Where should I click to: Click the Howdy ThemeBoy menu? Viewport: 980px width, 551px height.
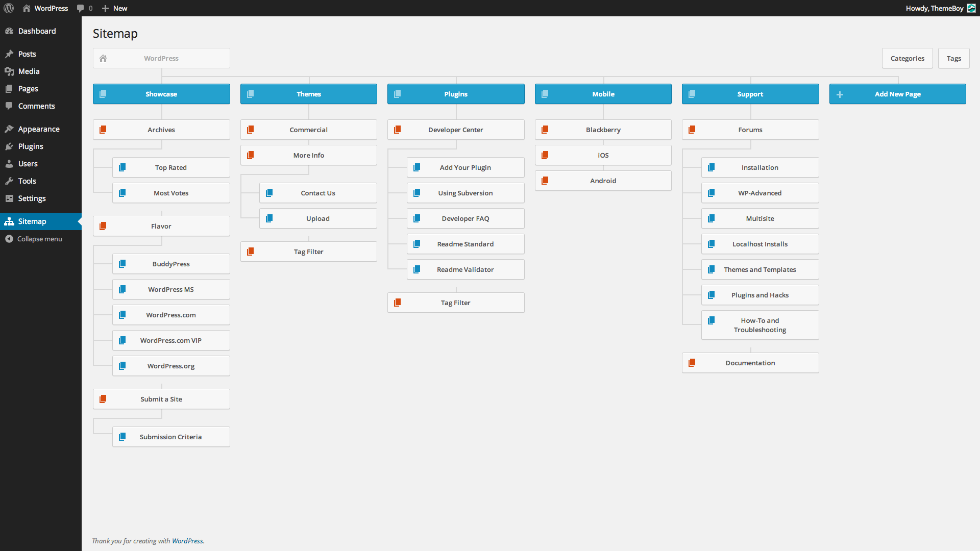pyautogui.click(x=936, y=8)
